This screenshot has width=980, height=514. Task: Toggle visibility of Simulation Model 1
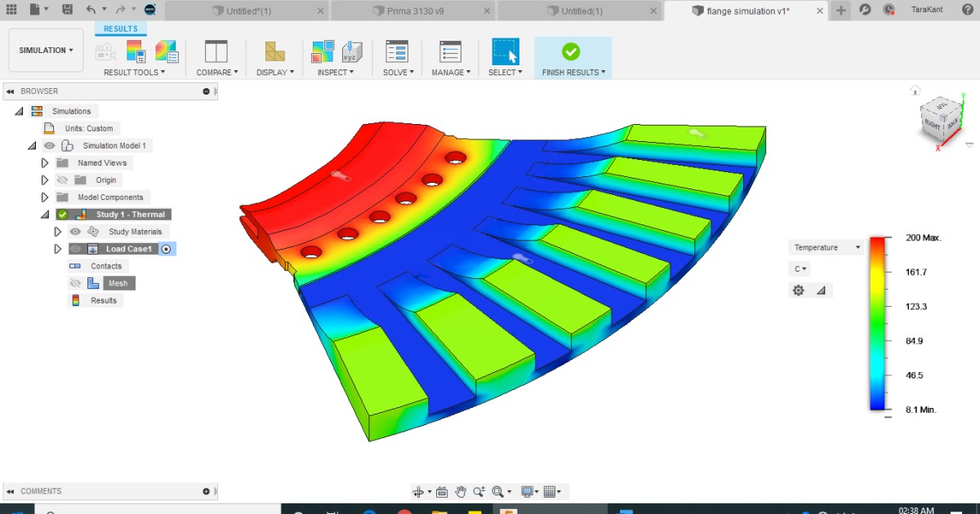coord(50,145)
